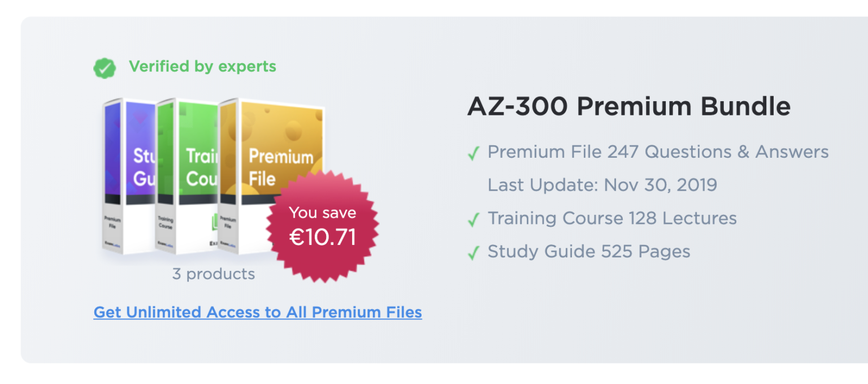The image size is (868, 384).
Task: Click the white spine of the yellow Premium File box
Action: coord(228,226)
